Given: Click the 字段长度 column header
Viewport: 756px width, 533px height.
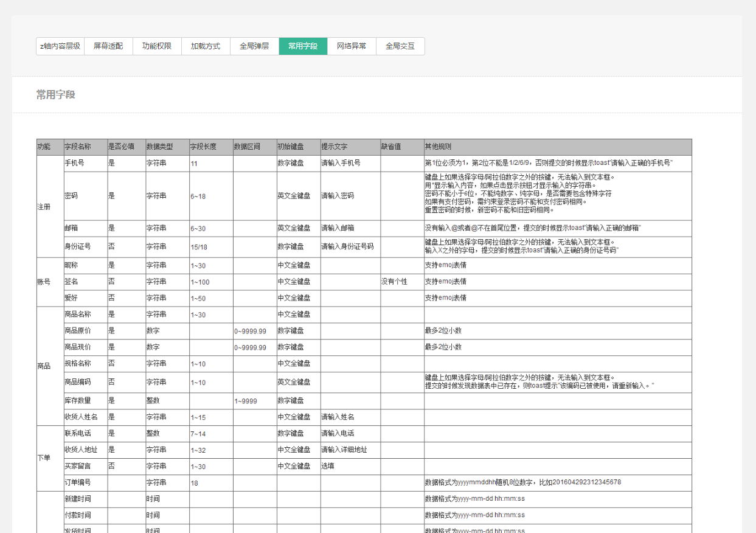Looking at the screenshot, I should [210, 147].
